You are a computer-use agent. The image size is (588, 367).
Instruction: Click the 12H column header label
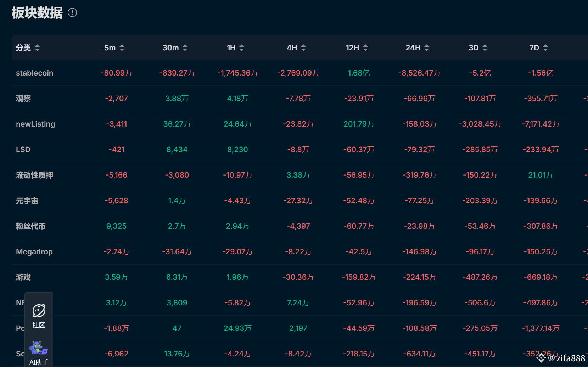click(x=352, y=48)
